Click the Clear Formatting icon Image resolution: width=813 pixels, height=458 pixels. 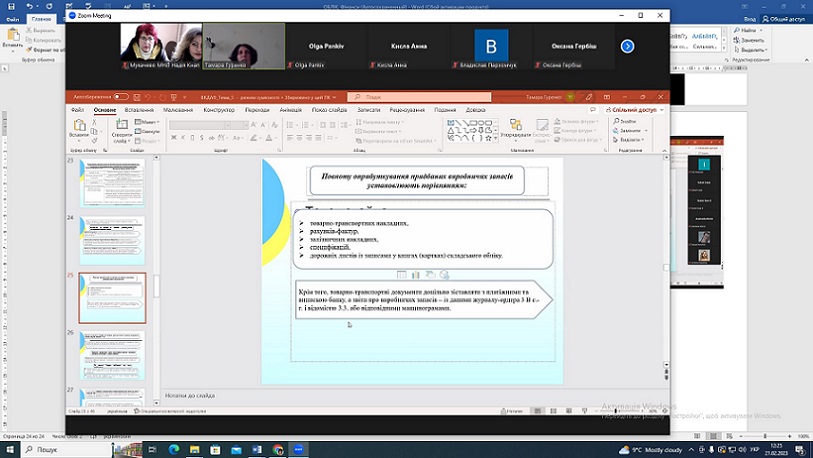coord(275,125)
